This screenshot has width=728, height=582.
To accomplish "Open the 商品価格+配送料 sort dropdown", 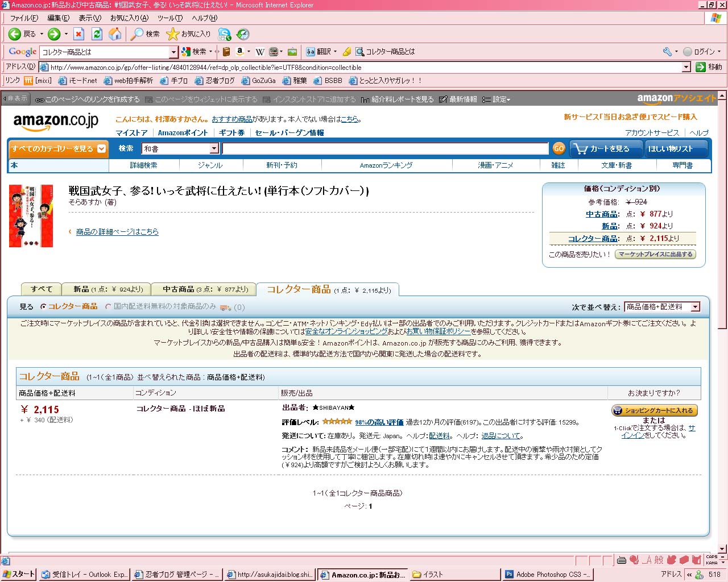I will tap(695, 307).
